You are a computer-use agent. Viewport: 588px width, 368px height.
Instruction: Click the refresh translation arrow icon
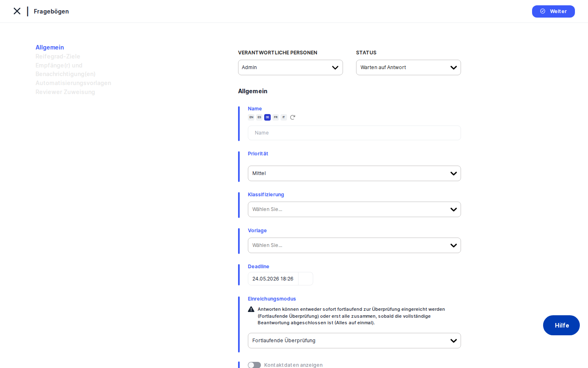click(293, 117)
